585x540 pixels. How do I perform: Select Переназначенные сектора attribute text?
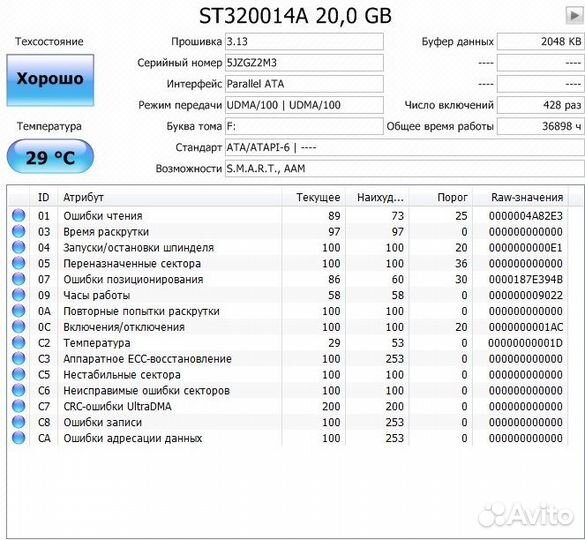[x=132, y=263]
